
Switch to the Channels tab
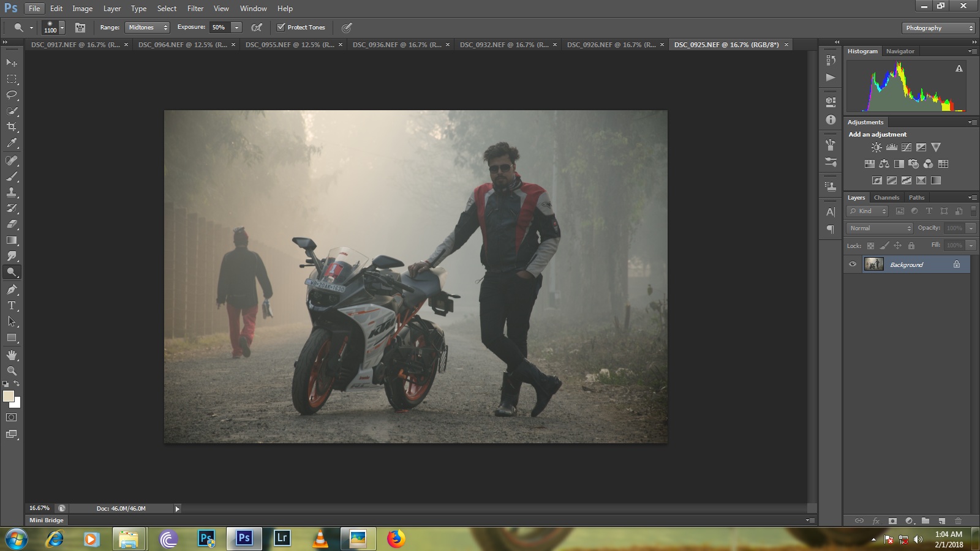886,198
